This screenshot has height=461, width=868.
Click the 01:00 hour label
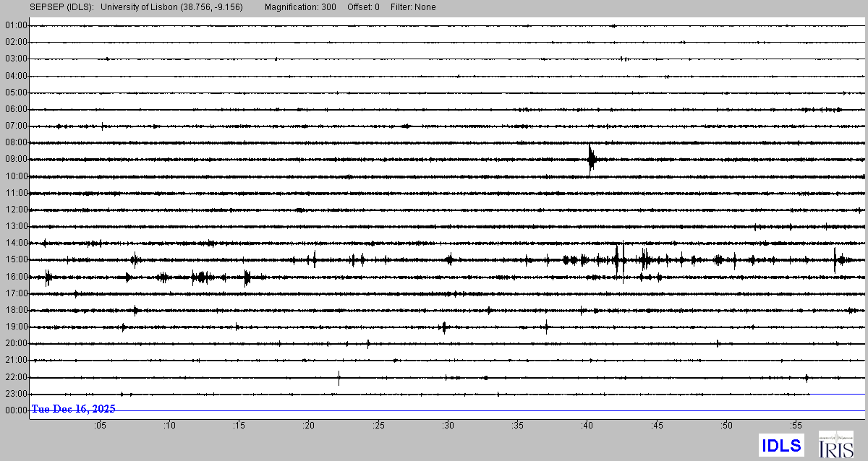point(15,25)
